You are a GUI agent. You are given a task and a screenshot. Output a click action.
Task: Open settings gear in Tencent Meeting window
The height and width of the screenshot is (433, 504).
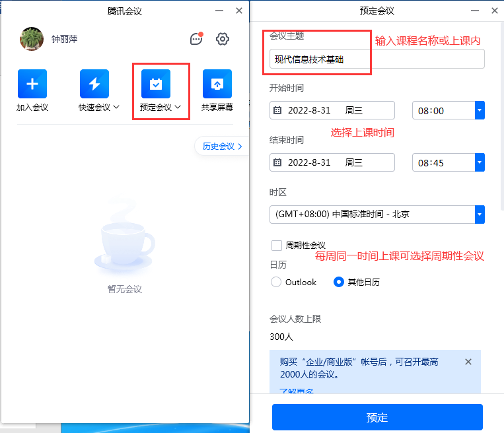click(222, 39)
